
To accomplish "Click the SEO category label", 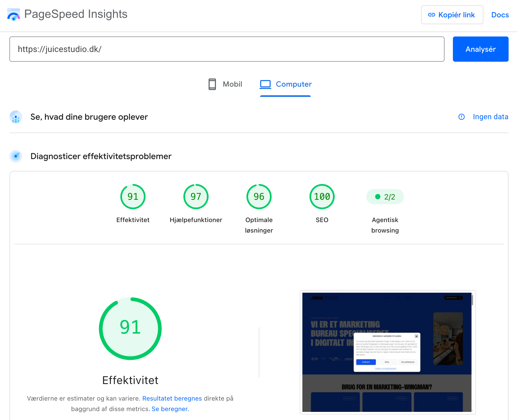I will click(322, 220).
